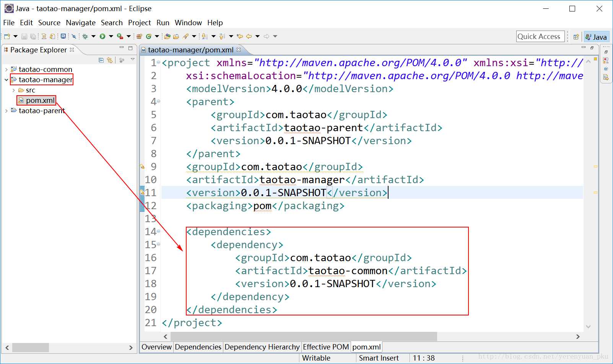Click the Save icon in toolbar
The width and height of the screenshot is (613, 364).
[x=24, y=36]
